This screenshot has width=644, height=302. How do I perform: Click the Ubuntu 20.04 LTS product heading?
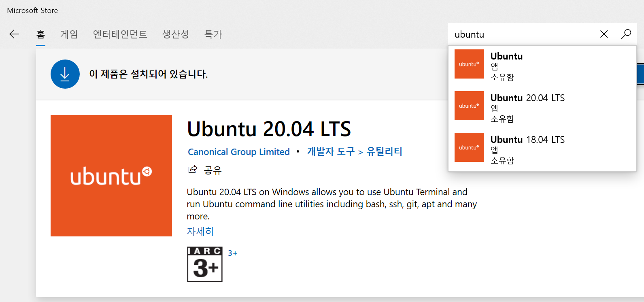269,129
